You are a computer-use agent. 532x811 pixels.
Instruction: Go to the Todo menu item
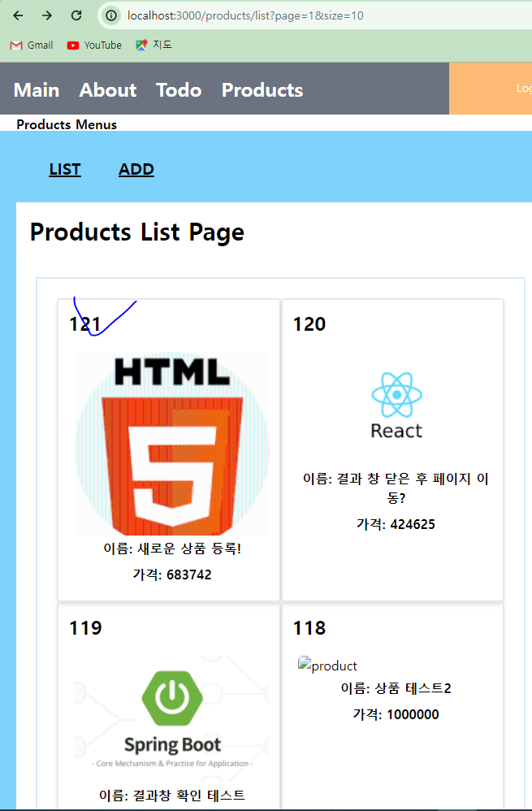click(x=179, y=90)
